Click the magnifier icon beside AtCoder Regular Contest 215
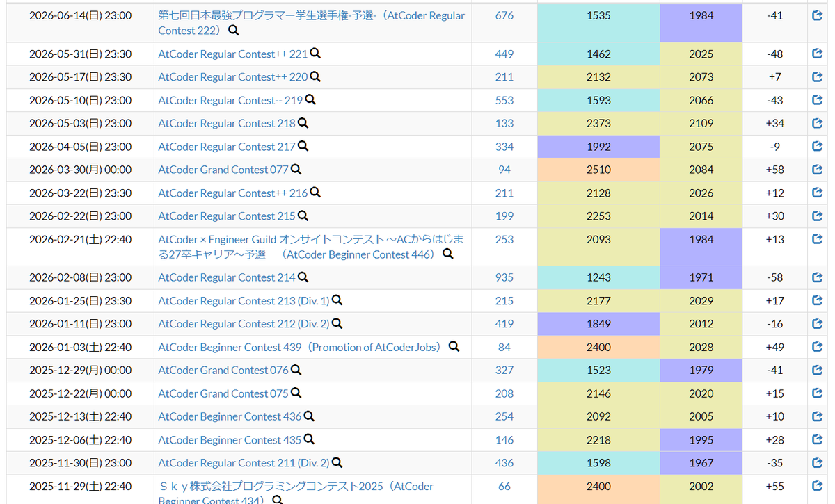 click(x=303, y=216)
